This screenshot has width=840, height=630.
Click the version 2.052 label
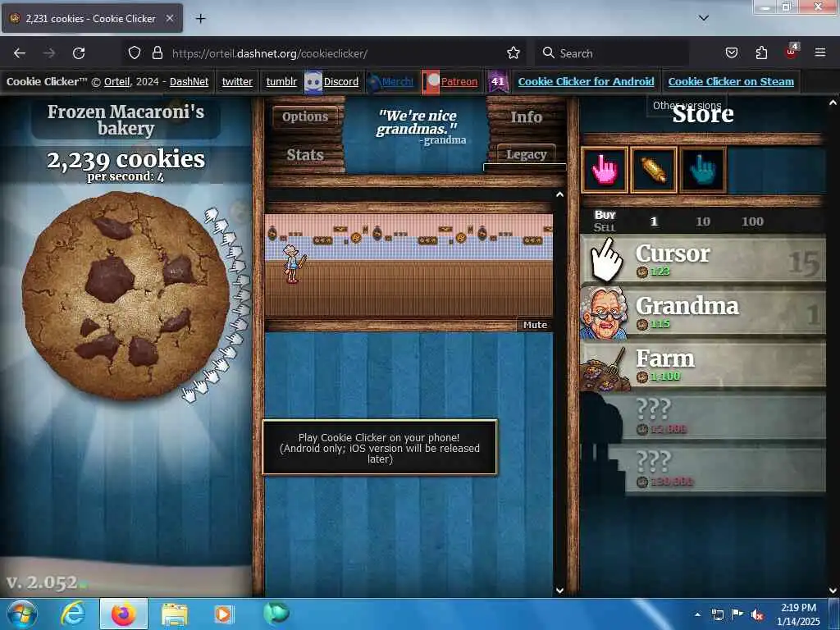click(42, 582)
